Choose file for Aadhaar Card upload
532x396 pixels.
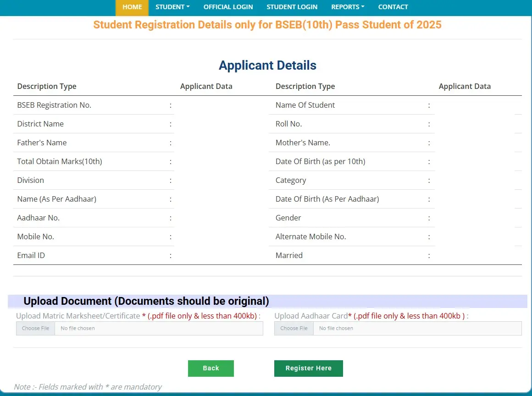click(294, 328)
